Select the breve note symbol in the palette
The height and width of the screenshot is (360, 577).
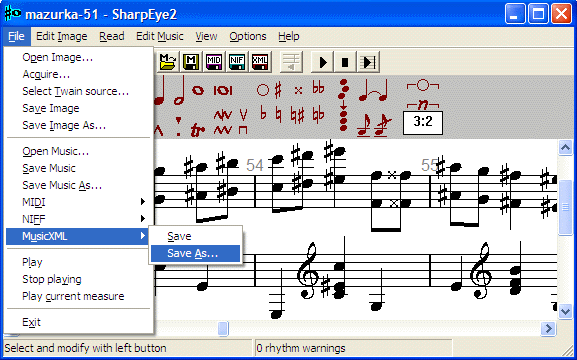click(x=223, y=90)
